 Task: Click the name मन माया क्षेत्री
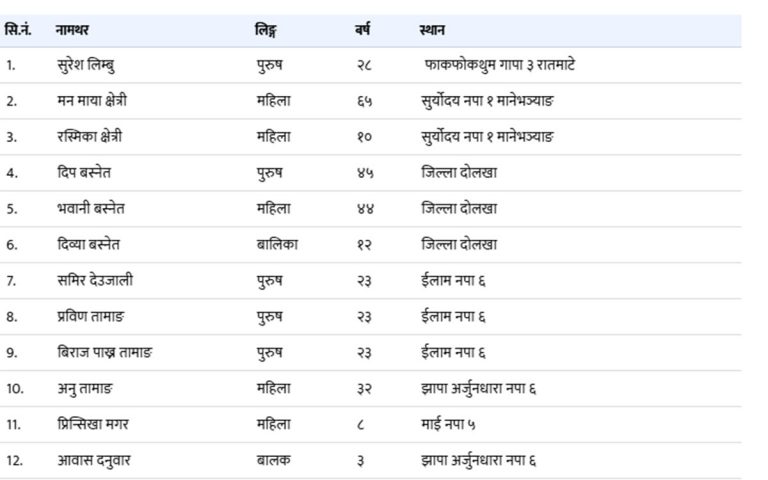92,101
